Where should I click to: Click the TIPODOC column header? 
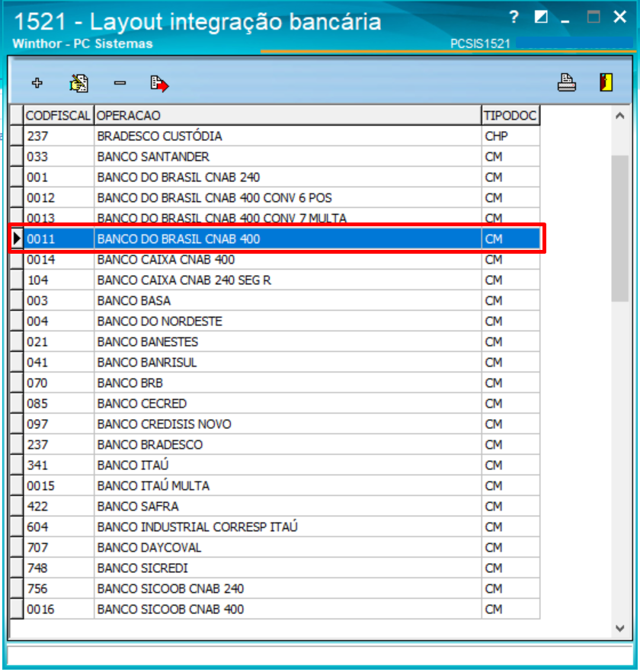click(510, 115)
